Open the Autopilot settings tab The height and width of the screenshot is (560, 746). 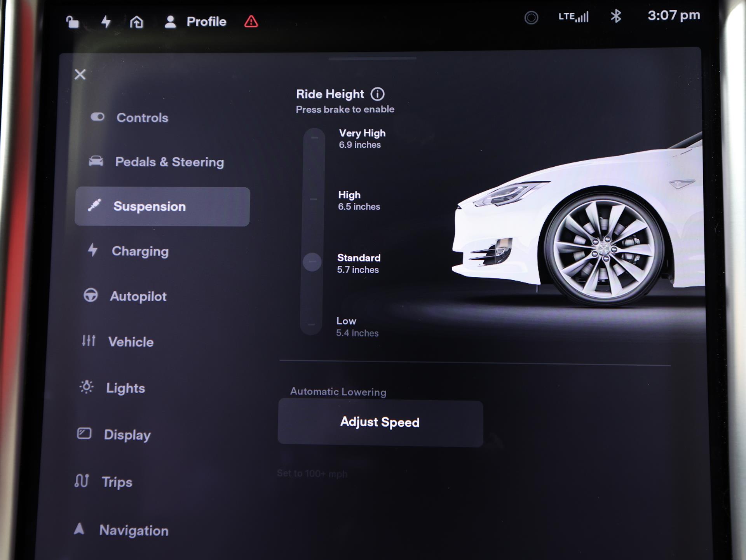[x=138, y=297]
